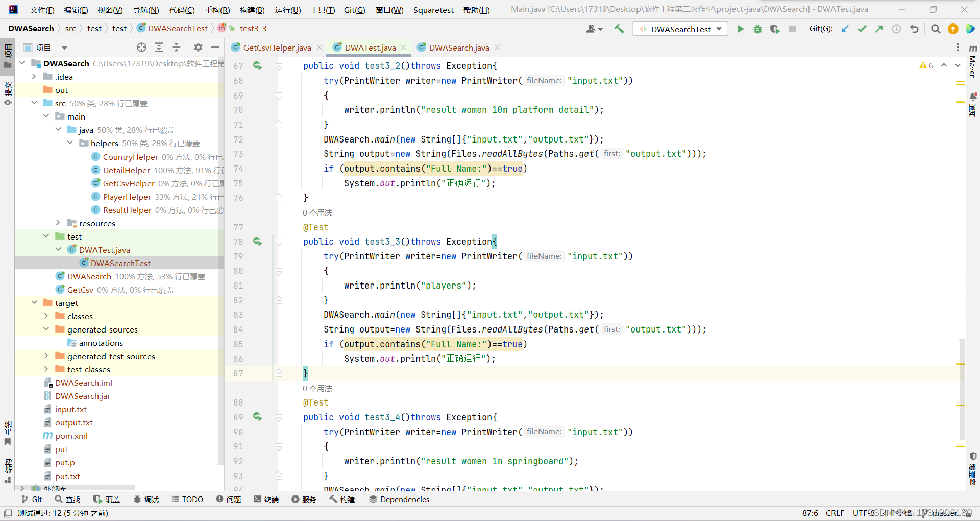This screenshot has height=521, width=980.
Task: Hide the project tool window
Action: tap(215, 48)
